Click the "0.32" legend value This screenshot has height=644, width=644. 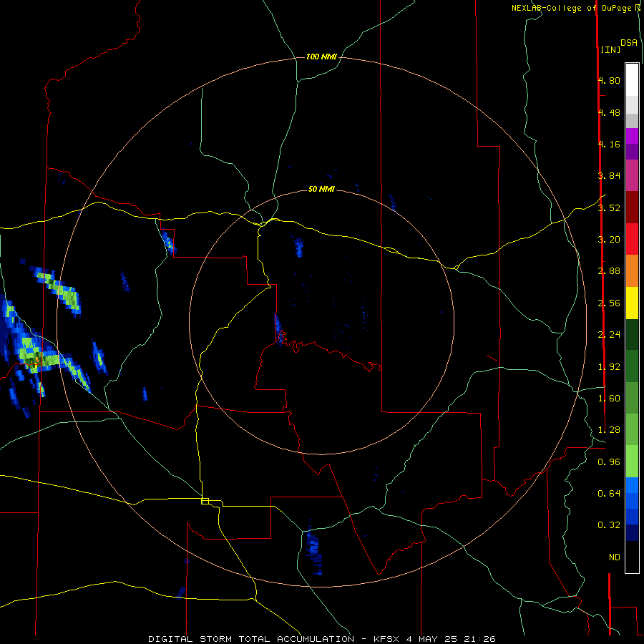pyautogui.click(x=609, y=525)
